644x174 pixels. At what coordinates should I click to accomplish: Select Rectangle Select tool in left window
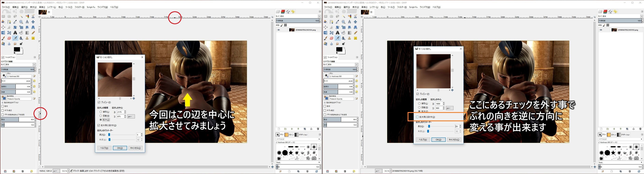tap(3, 17)
